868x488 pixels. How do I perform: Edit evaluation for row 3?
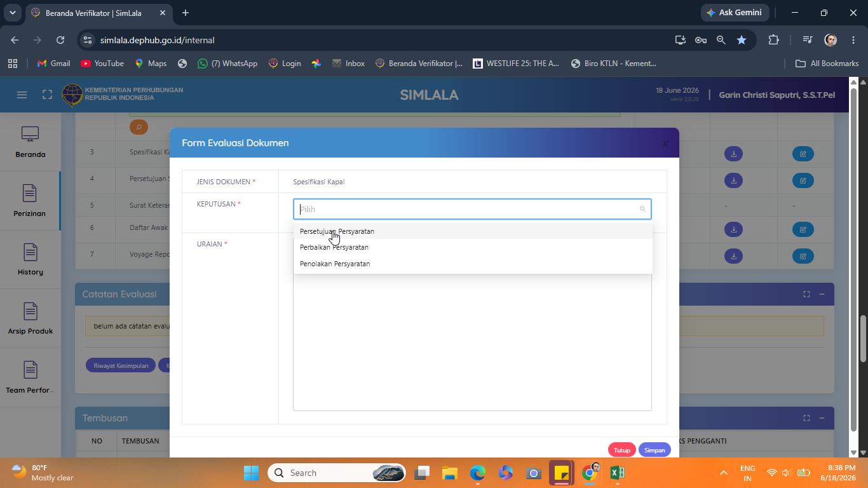tap(803, 154)
